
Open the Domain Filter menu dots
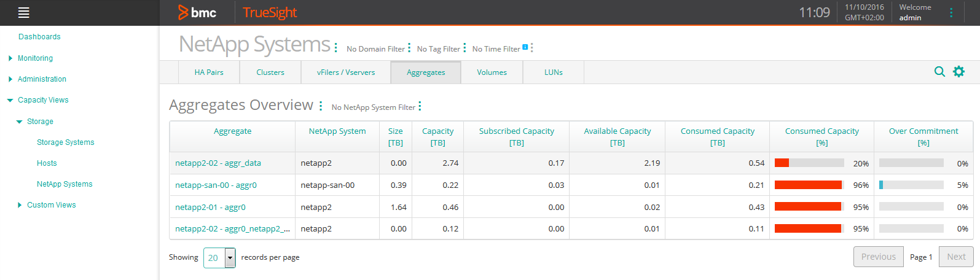pos(409,48)
